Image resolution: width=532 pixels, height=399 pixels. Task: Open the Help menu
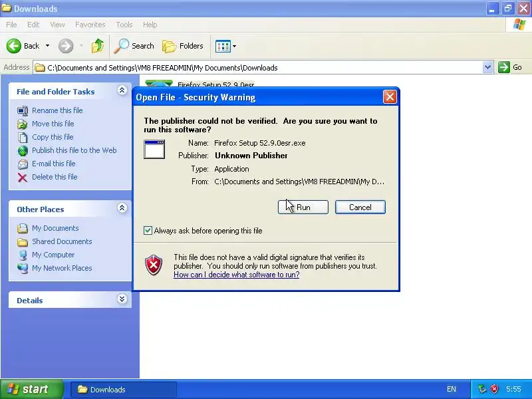[x=150, y=25]
